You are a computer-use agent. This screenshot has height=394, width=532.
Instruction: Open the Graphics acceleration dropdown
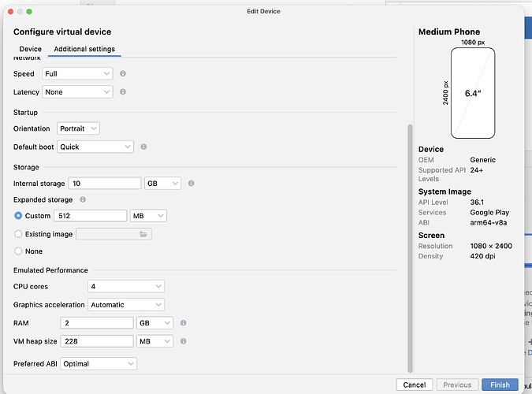126,305
